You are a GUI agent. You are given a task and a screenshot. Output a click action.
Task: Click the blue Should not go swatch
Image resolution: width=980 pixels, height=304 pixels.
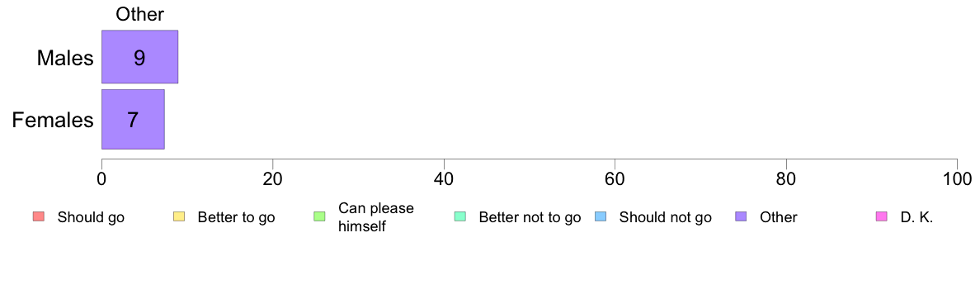point(600,217)
